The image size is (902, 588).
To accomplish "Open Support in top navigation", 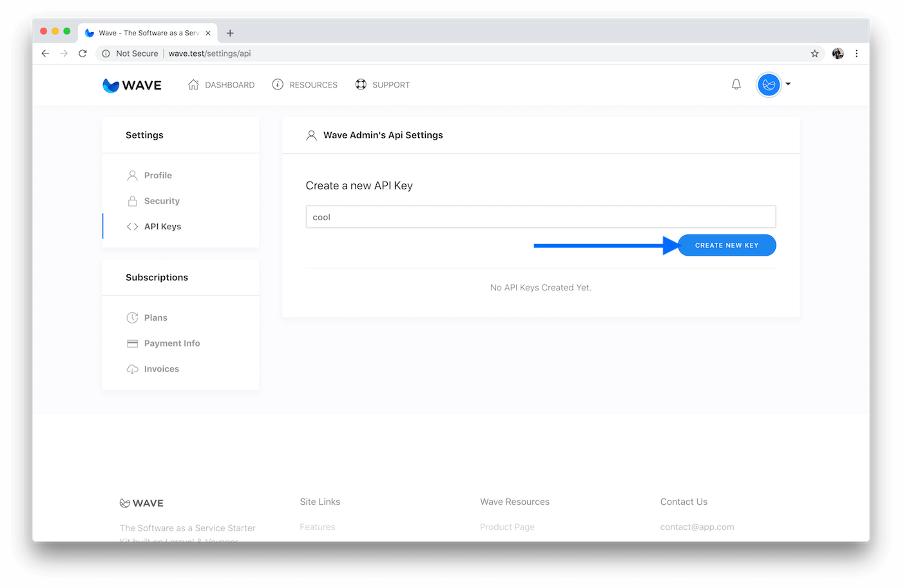I will pos(383,85).
